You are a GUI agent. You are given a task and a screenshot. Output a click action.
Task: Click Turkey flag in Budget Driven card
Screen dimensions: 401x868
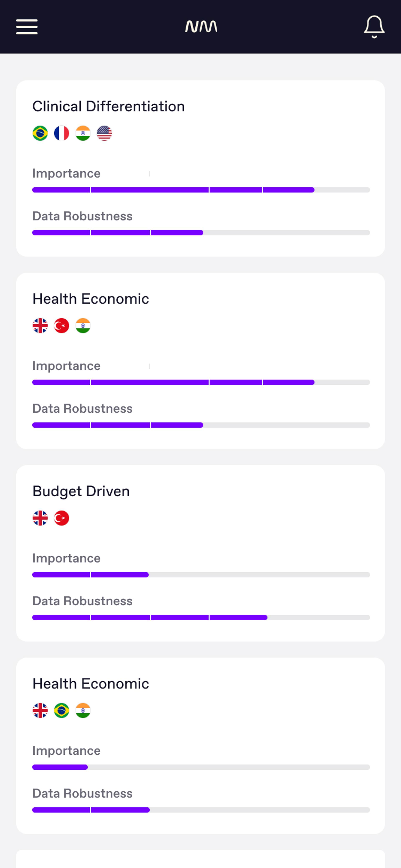point(61,518)
